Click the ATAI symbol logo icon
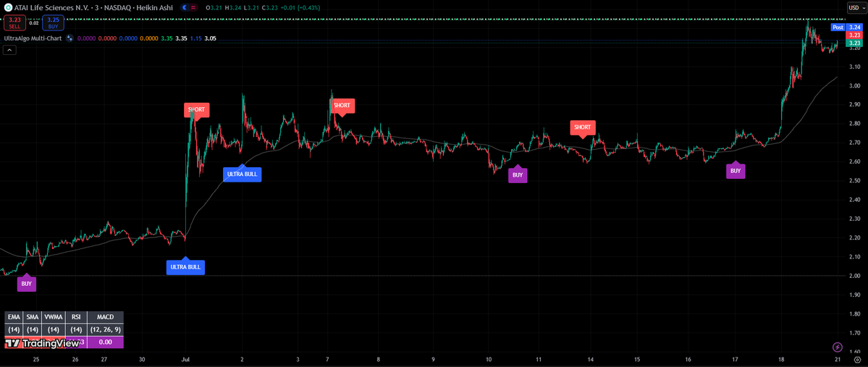The width and height of the screenshot is (868, 367). click(7, 8)
